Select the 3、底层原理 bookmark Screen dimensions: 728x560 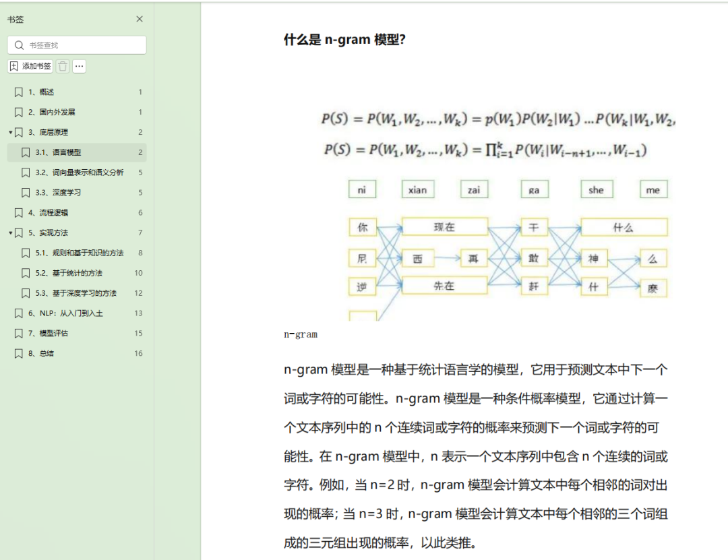tap(77, 132)
